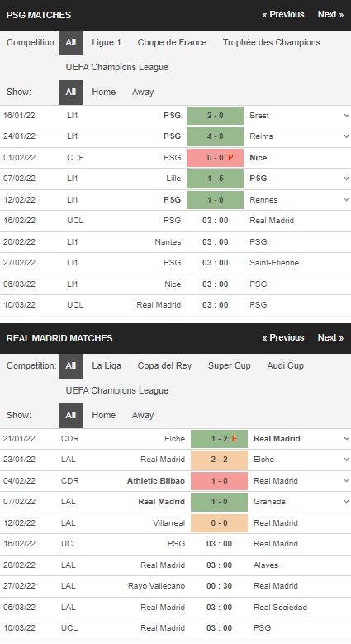Expand the Elche 1-2 Real Madrid row

click(347, 439)
